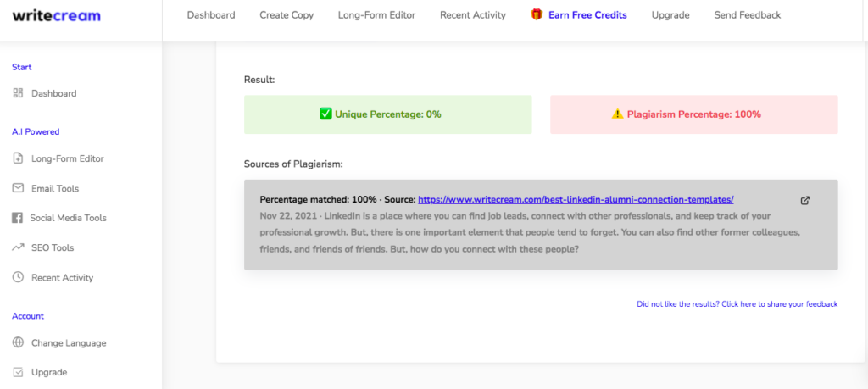Open source in new tab via external-link icon
This screenshot has height=389, width=868.
pyautogui.click(x=805, y=200)
